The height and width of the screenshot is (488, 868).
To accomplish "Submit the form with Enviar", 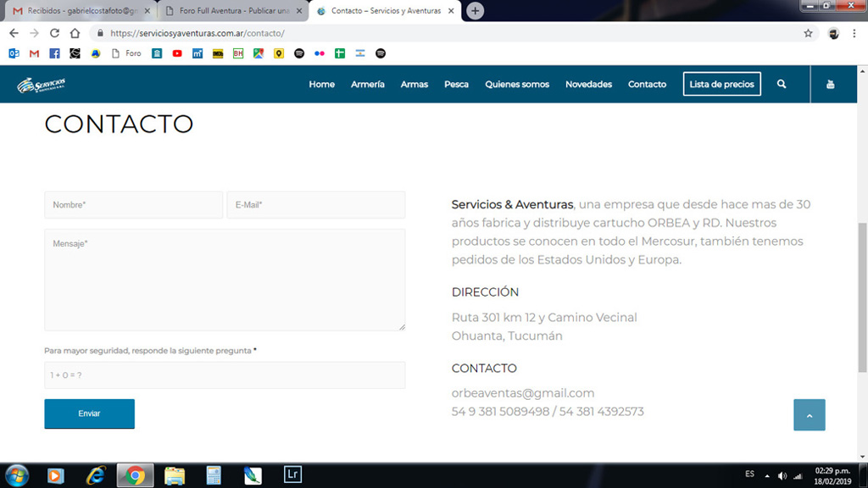I will coord(89,413).
